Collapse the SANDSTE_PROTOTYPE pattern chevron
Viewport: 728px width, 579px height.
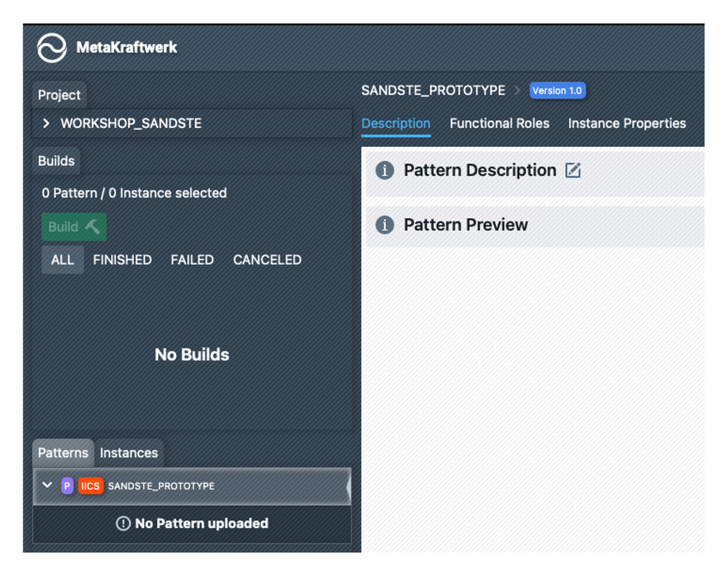coord(47,485)
